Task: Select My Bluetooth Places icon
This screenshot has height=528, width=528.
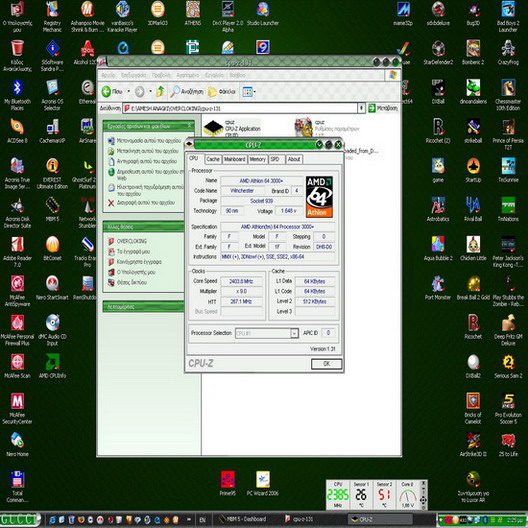Action: 17,95
